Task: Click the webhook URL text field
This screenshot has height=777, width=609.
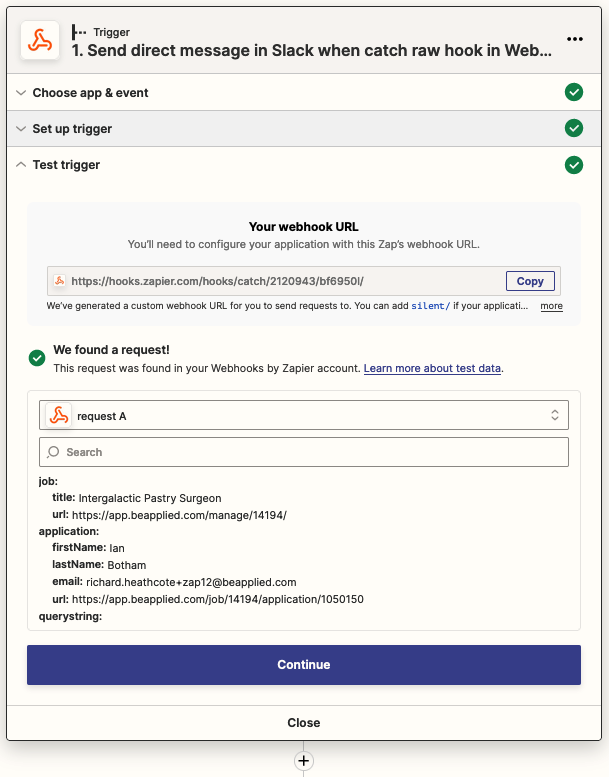Action: coord(280,281)
